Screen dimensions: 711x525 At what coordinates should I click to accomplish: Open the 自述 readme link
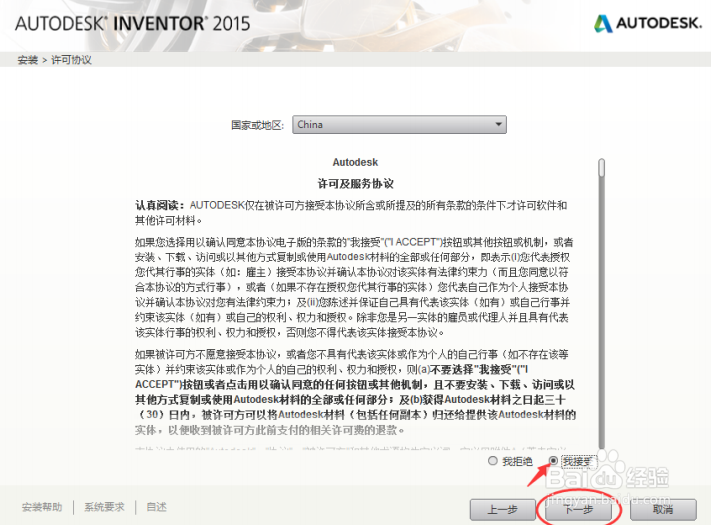pos(156,507)
